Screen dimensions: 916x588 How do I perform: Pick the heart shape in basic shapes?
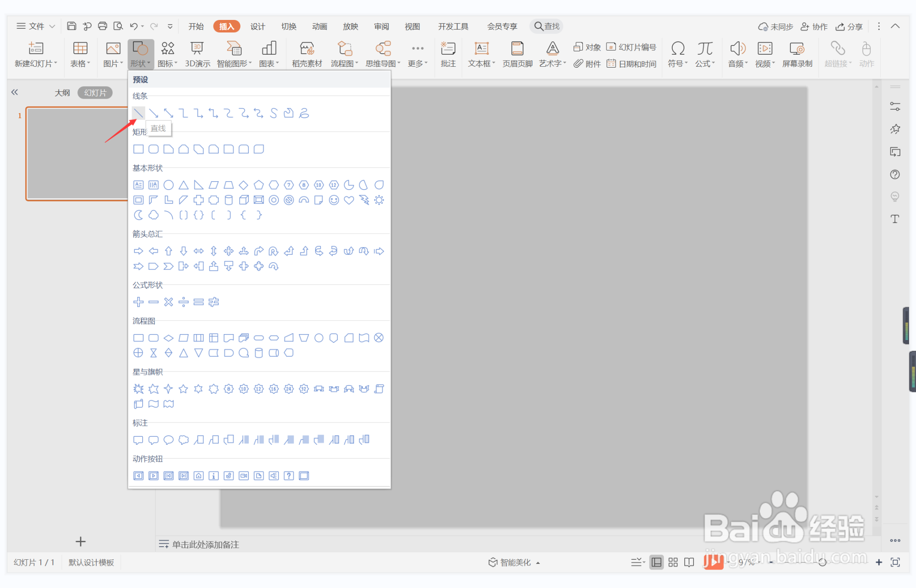click(x=349, y=200)
